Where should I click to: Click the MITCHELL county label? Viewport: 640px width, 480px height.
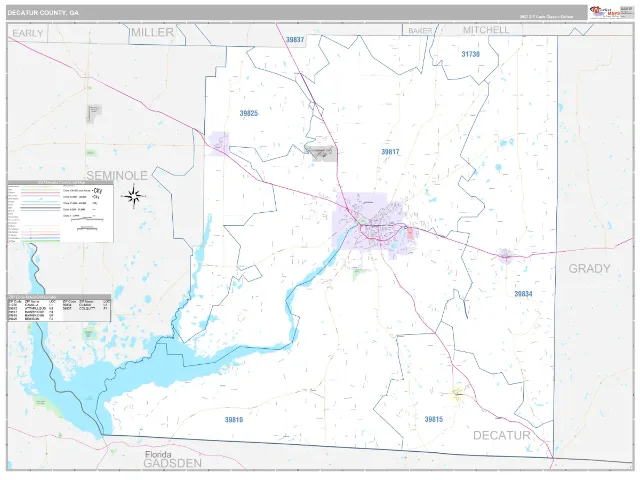(486, 30)
